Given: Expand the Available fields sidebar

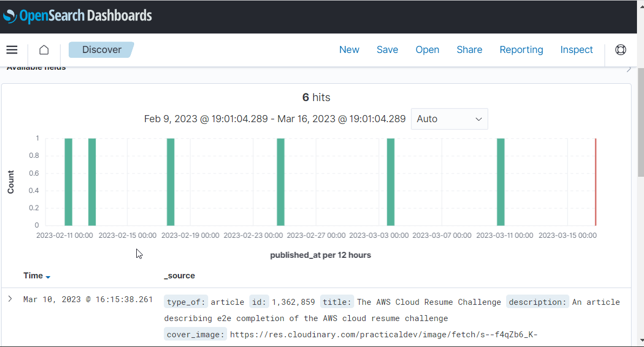Looking at the screenshot, I should pos(629,69).
